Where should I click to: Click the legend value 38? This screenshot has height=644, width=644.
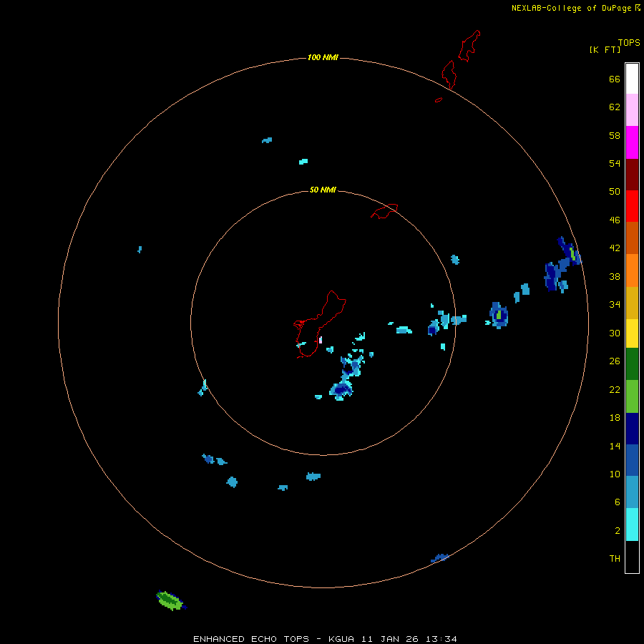(615, 277)
